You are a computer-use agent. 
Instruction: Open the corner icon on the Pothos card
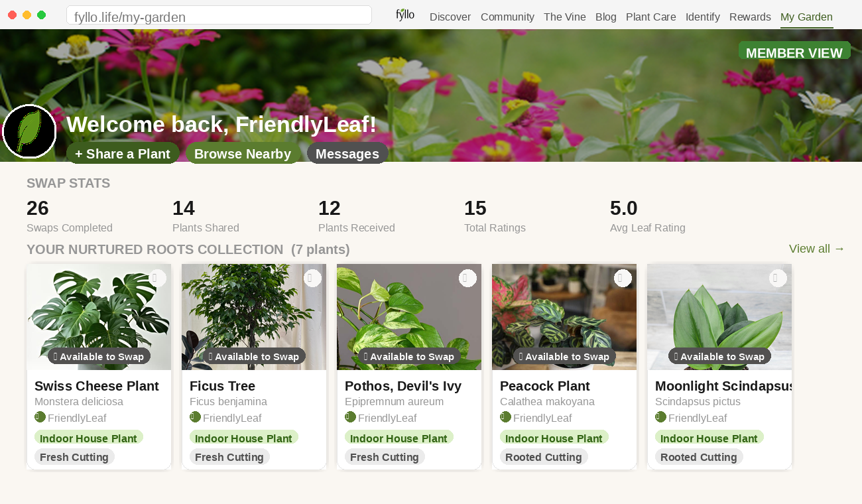[x=467, y=278]
